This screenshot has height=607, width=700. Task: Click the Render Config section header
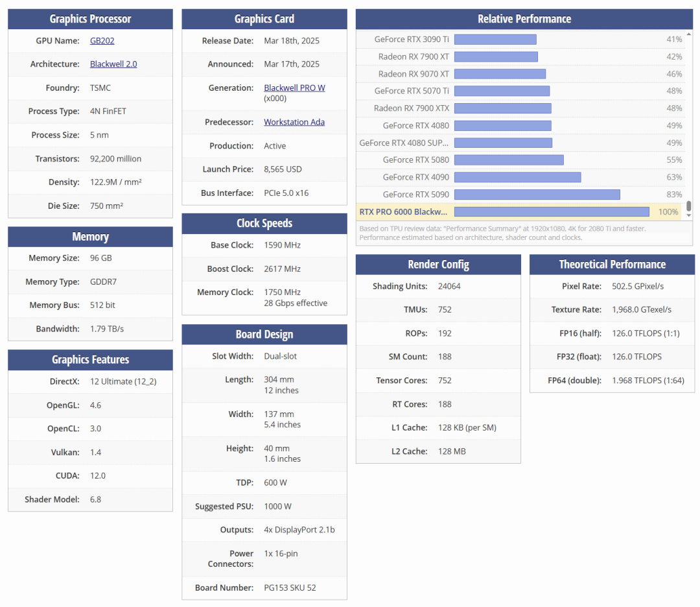pyautogui.click(x=438, y=265)
